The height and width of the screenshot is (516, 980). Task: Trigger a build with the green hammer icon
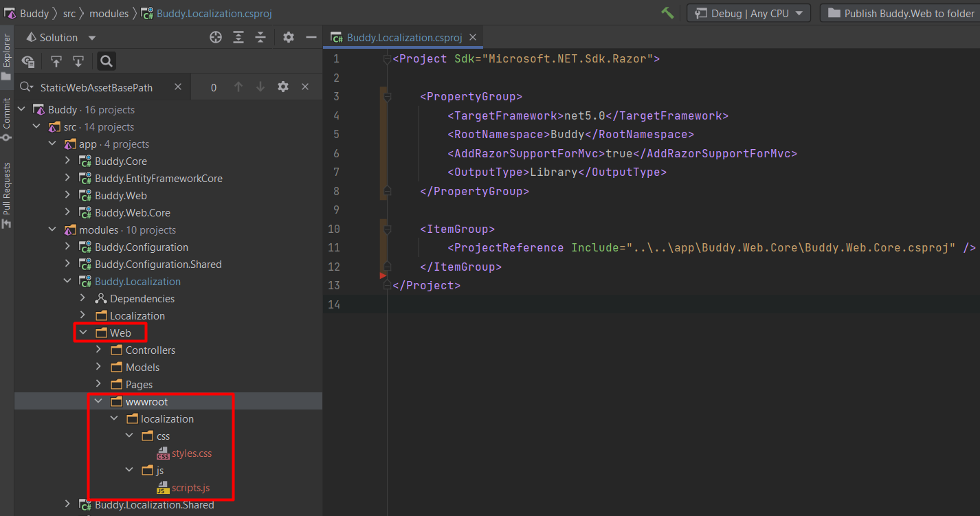point(666,12)
